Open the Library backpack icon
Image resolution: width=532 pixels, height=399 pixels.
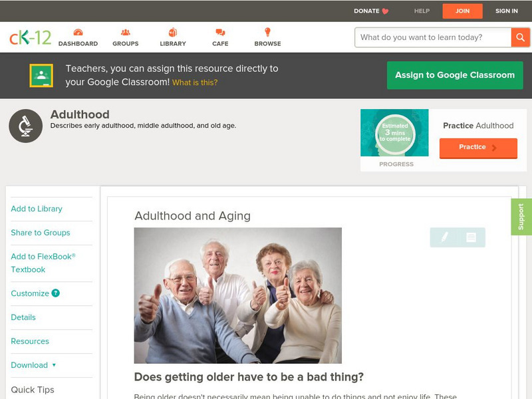pos(173,32)
